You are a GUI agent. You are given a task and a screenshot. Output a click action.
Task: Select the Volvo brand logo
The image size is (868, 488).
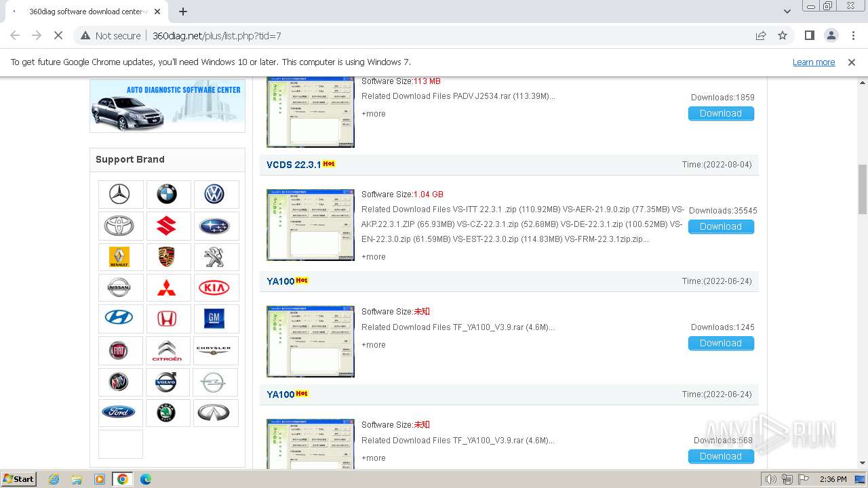click(167, 382)
